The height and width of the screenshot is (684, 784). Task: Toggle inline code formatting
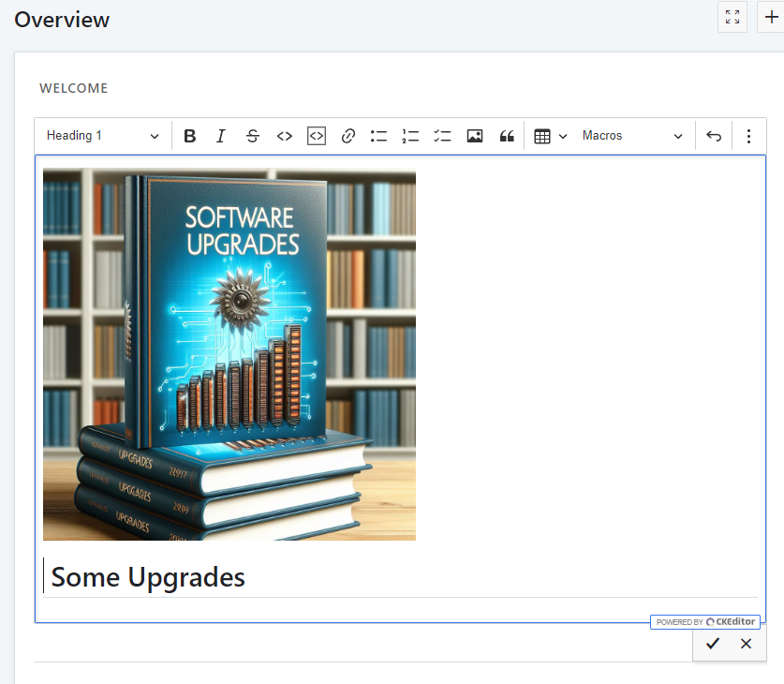tap(285, 136)
